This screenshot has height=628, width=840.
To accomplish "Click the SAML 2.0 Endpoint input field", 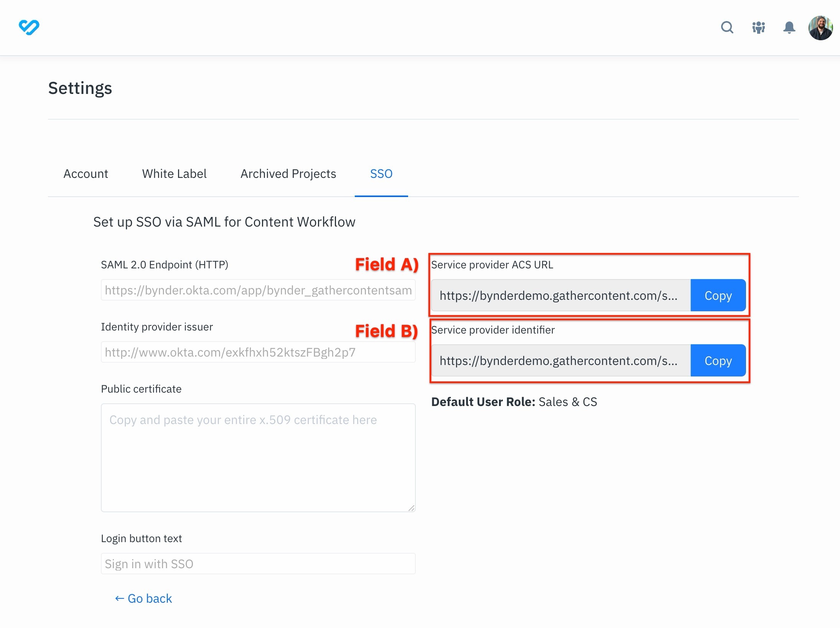I will (258, 290).
